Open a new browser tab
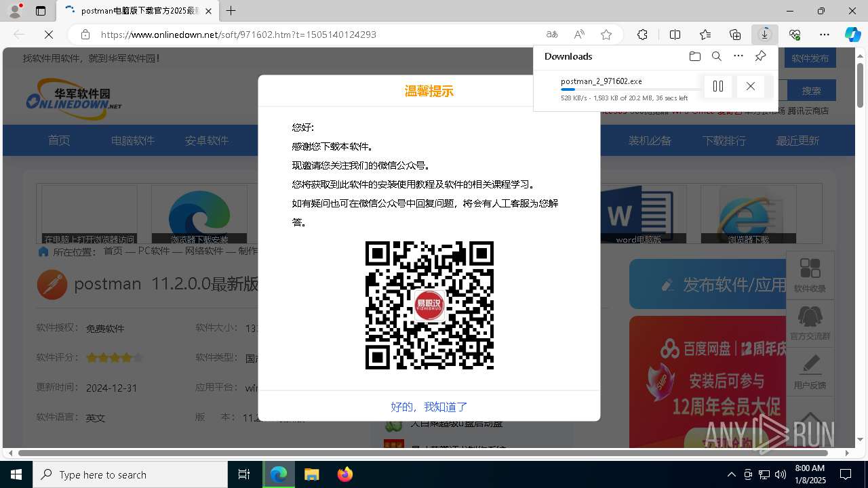Image resolution: width=868 pixels, height=488 pixels. [231, 11]
